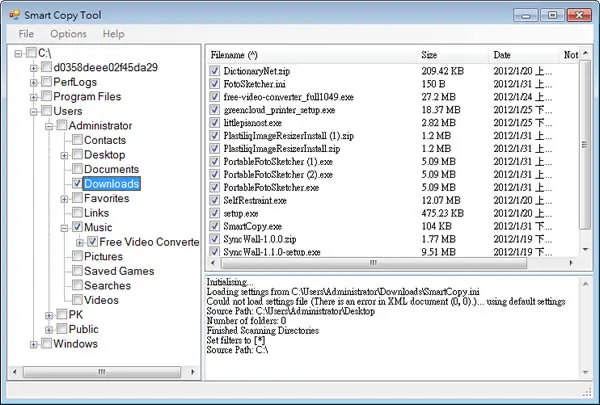Collapse the Administrator tree node
The width and height of the screenshot is (600, 405).
(x=49, y=126)
